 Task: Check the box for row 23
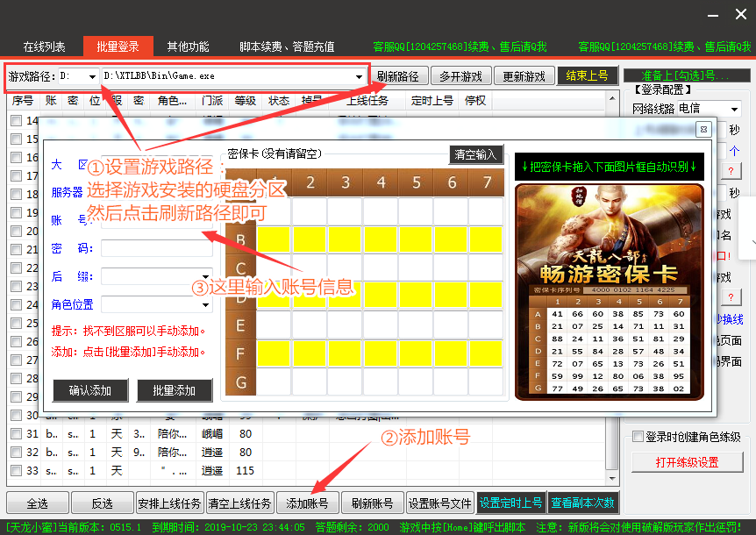tap(17, 286)
